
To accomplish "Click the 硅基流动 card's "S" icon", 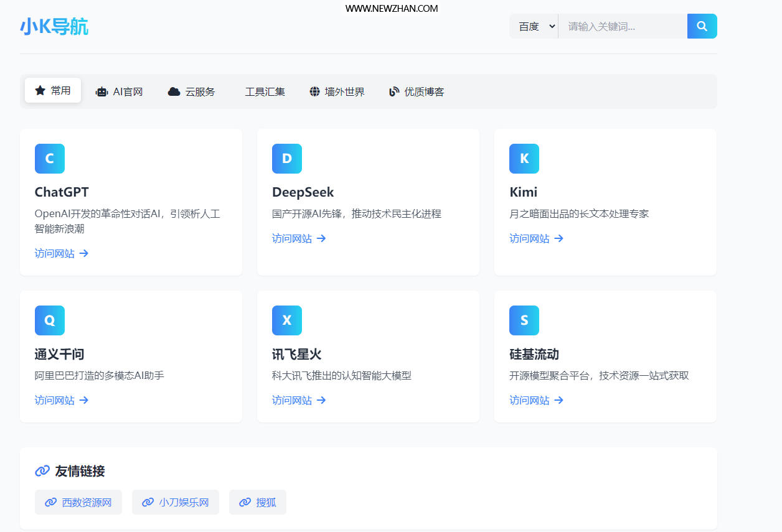I will (524, 320).
